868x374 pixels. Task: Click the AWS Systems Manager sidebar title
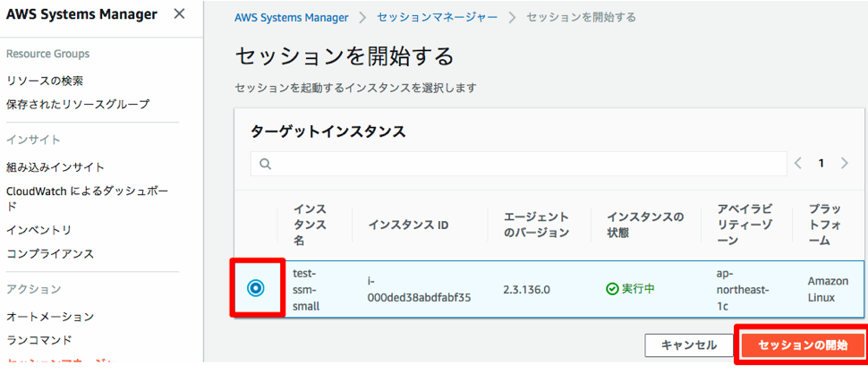point(81,14)
